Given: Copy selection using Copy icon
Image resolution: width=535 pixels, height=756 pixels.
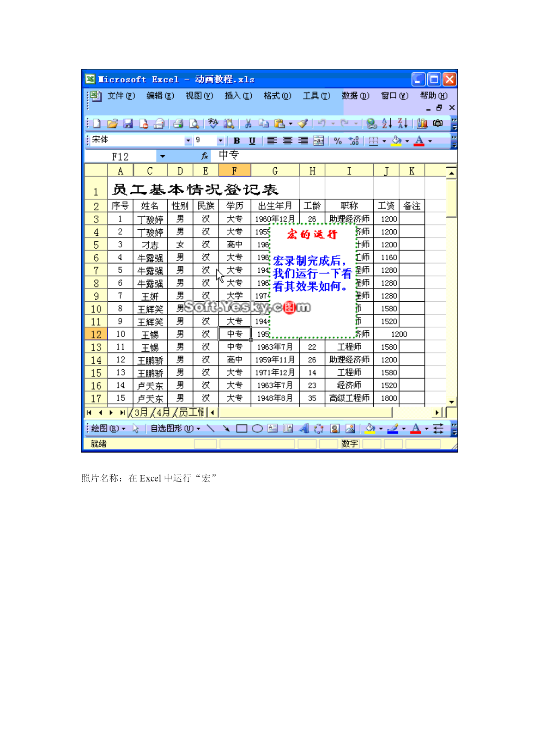Looking at the screenshot, I should [x=263, y=124].
